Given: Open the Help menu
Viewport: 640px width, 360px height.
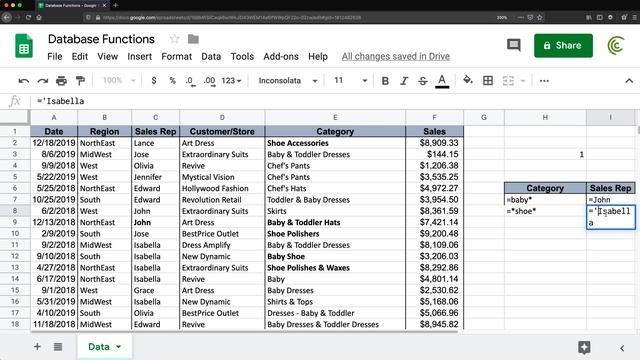Looking at the screenshot, I should [318, 56].
